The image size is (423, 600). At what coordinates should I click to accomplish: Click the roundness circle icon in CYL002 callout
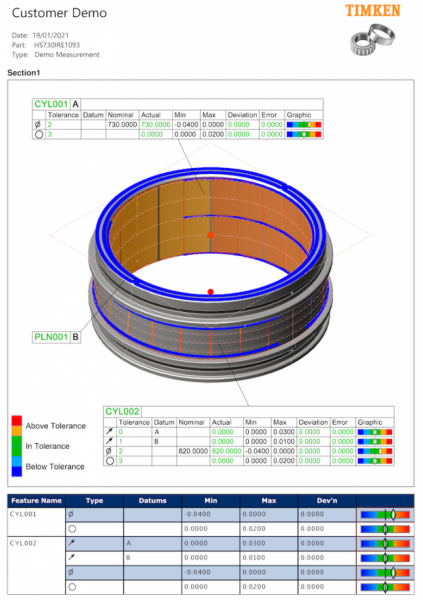[x=110, y=461]
